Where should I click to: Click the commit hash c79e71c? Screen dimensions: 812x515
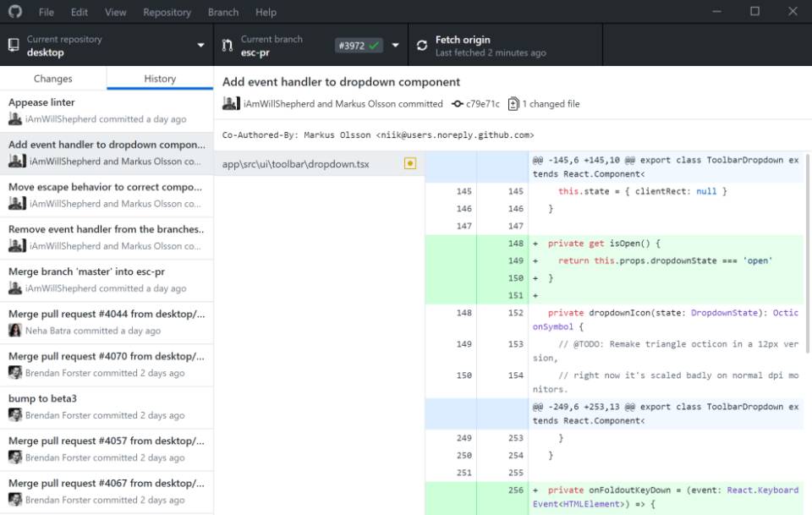(483, 104)
